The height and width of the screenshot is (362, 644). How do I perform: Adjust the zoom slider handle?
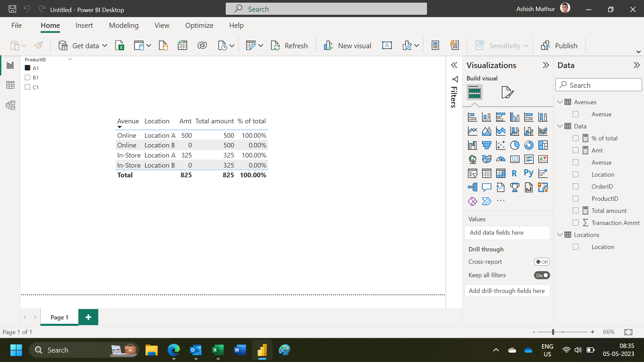click(553, 332)
